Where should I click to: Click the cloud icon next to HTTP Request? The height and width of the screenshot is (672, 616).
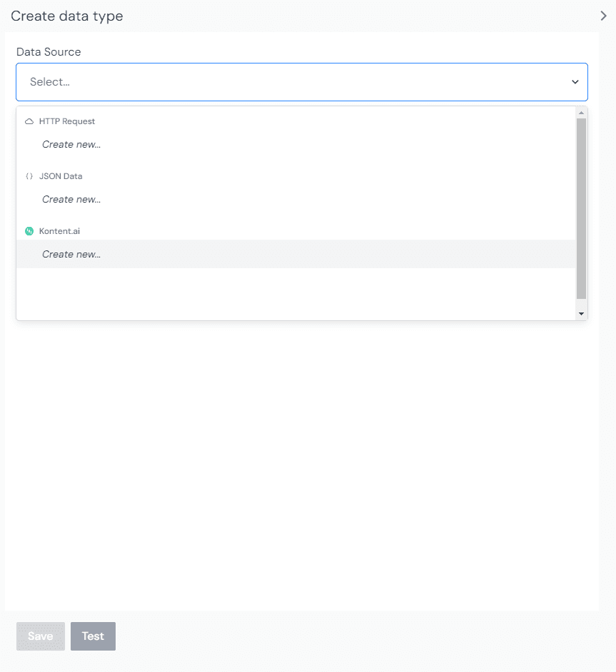coord(29,121)
